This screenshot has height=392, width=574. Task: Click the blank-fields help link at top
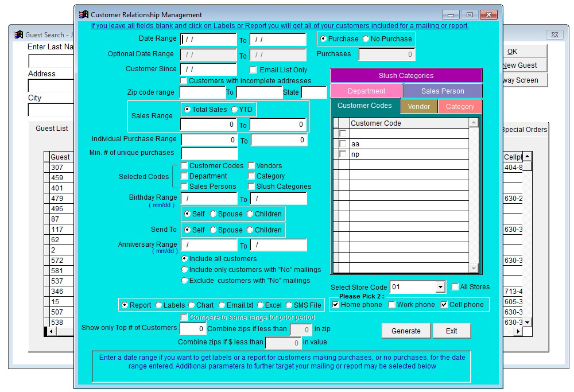click(x=280, y=26)
